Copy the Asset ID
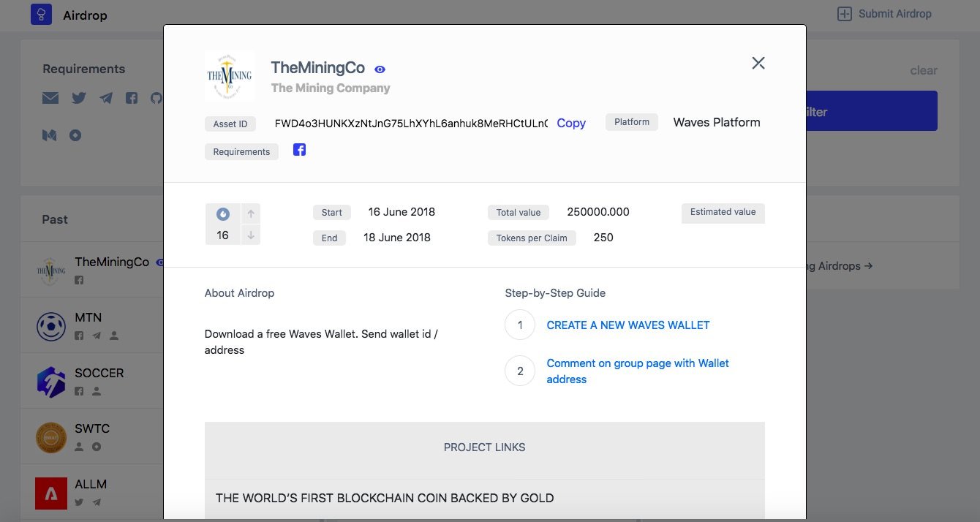Image resolution: width=980 pixels, height=522 pixels. click(x=571, y=123)
